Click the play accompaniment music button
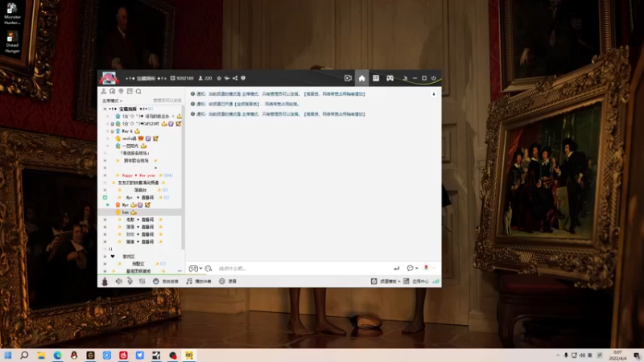This screenshot has width=644, height=362. coord(199,281)
